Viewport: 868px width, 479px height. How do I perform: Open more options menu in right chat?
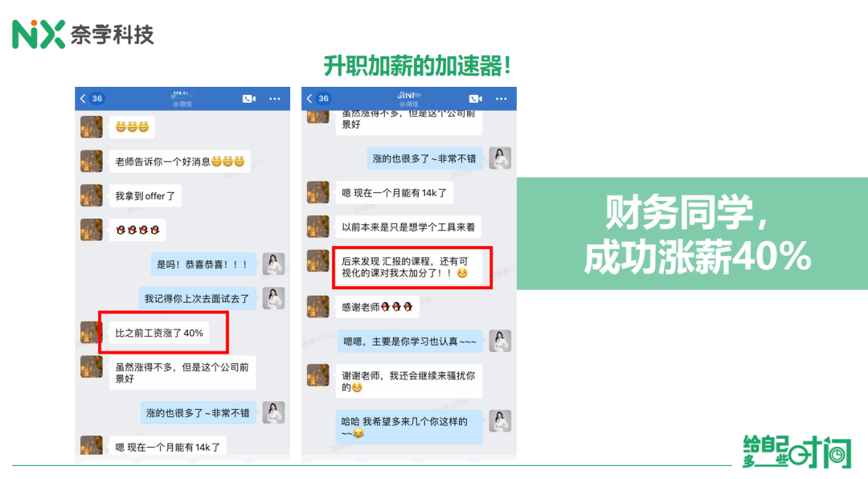(x=501, y=99)
